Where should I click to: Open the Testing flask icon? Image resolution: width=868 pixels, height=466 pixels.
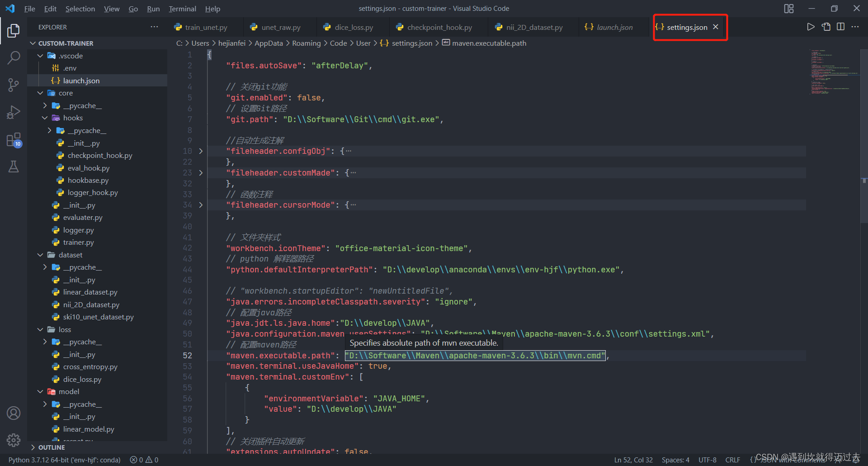pyautogui.click(x=14, y=167)
